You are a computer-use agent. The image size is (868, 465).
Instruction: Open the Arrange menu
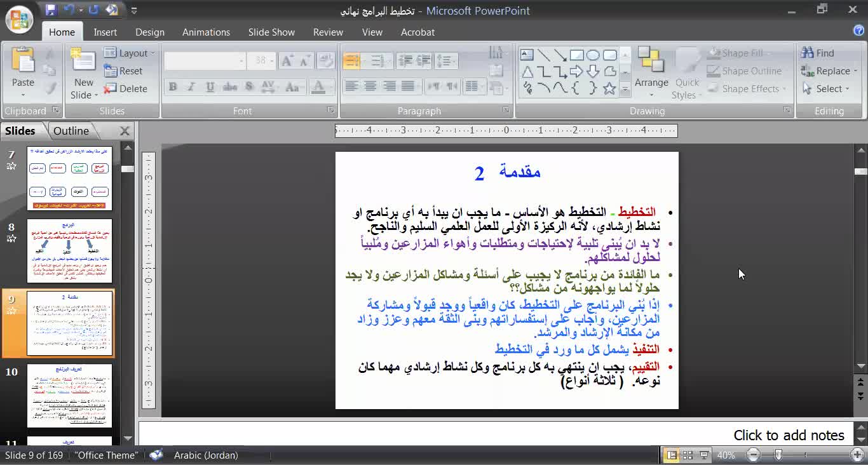click(x=651, y=72)
